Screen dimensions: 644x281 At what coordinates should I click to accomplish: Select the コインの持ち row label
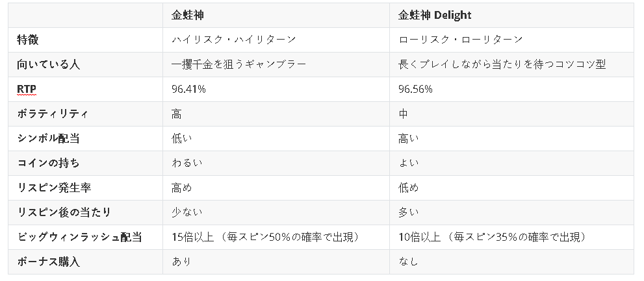[48, 163]
